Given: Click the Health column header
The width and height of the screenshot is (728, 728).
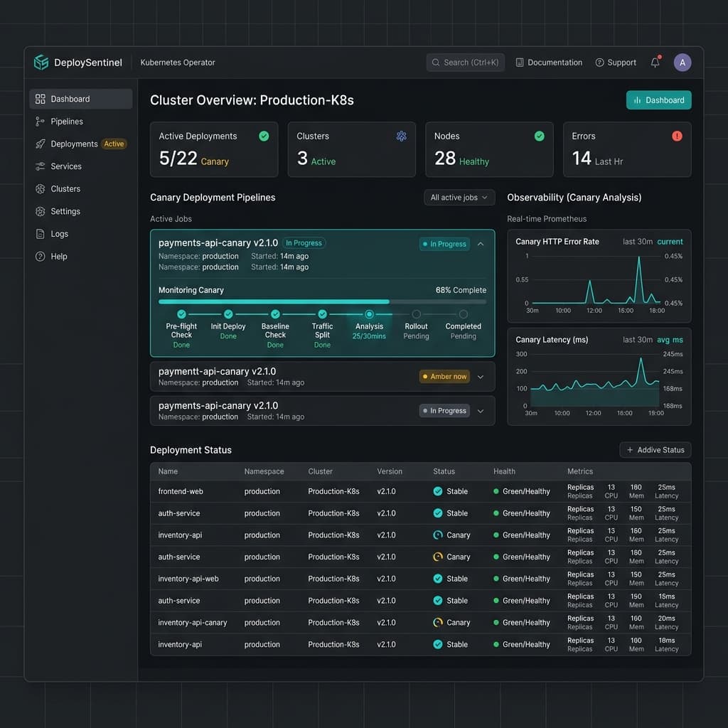Looking at the screenshot, I should point(504,471).
